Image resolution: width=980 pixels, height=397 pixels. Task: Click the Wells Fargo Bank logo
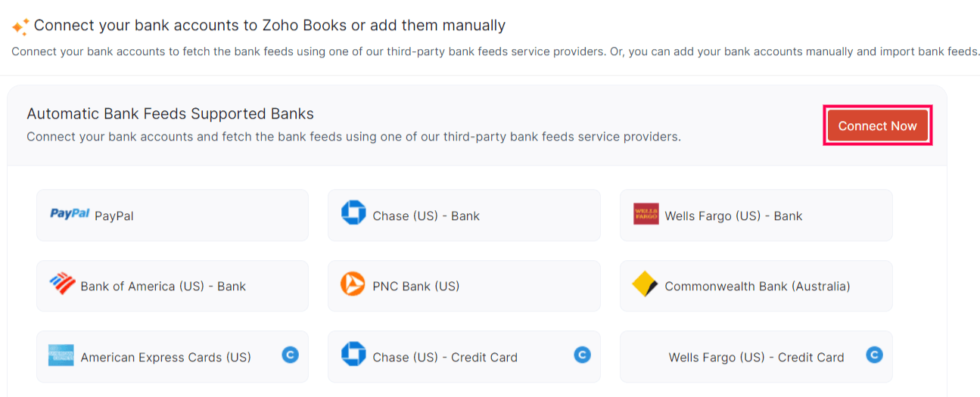(x=646, y=214)
